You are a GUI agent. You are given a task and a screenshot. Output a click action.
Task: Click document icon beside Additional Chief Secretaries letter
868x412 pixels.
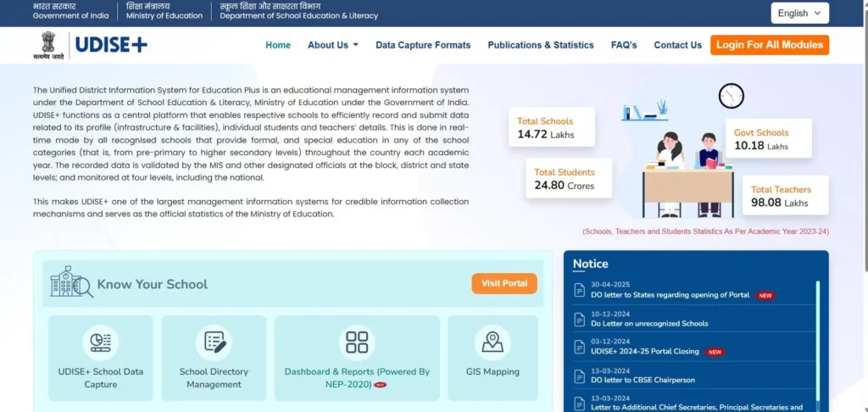pyautogui.click(x=580, y=404)
